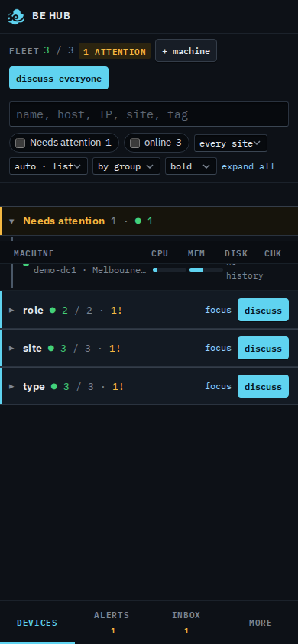
Task: Click 'focus' link in the role row
Action: pos(218,310)
